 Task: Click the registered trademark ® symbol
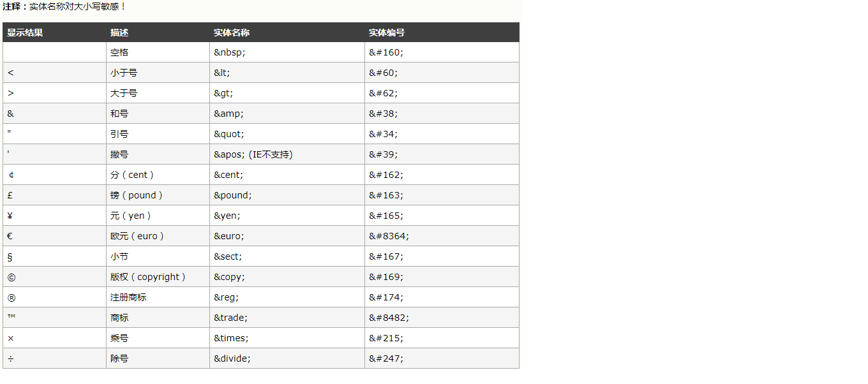(11, 297)
